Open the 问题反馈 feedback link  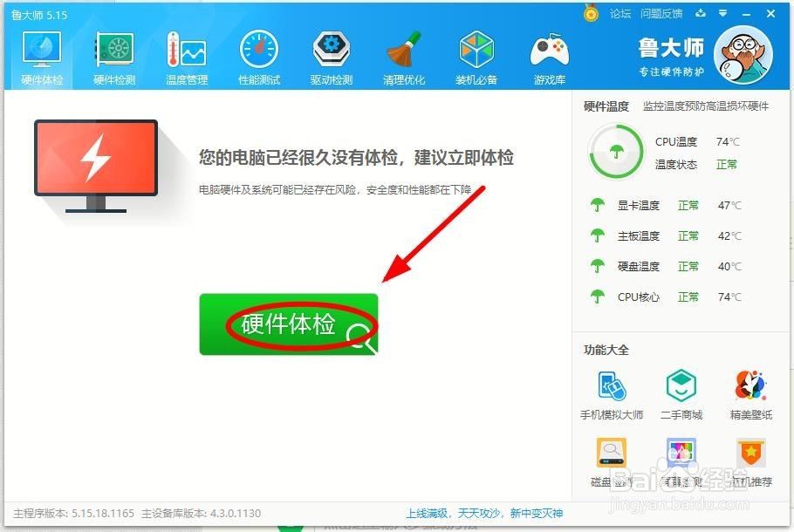point(661,14)
